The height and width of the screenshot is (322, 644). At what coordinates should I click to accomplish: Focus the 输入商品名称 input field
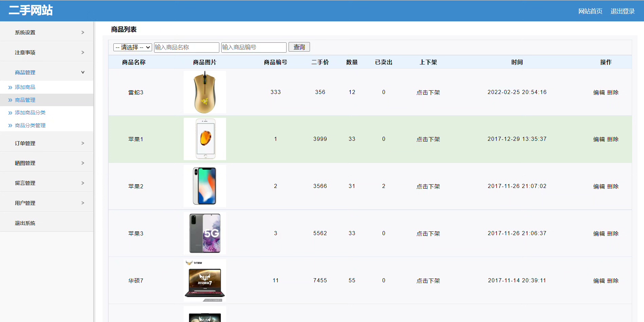pyautogui.click(x=186, y=48)
